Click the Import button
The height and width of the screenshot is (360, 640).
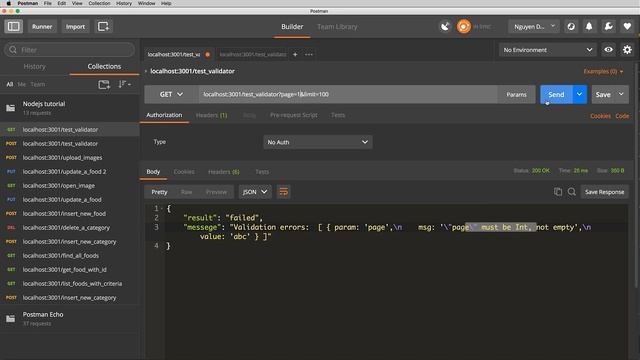(75, 27)
